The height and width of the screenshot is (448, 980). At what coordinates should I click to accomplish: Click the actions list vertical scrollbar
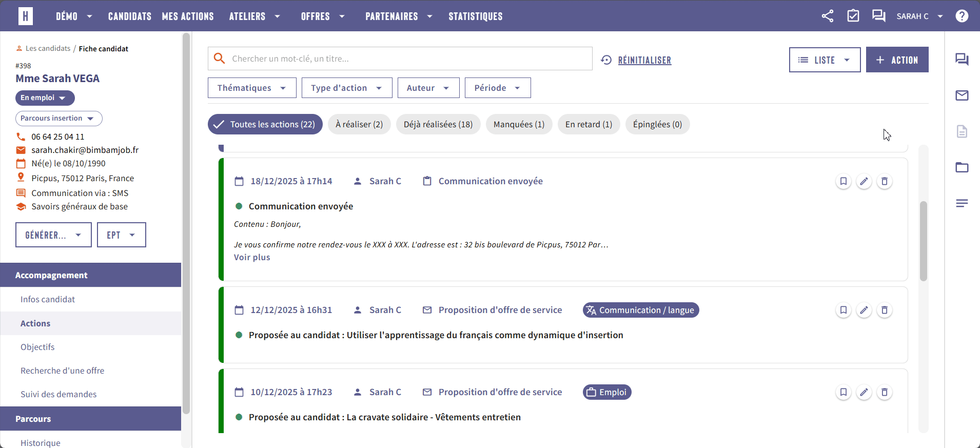[x=924, y=241]
